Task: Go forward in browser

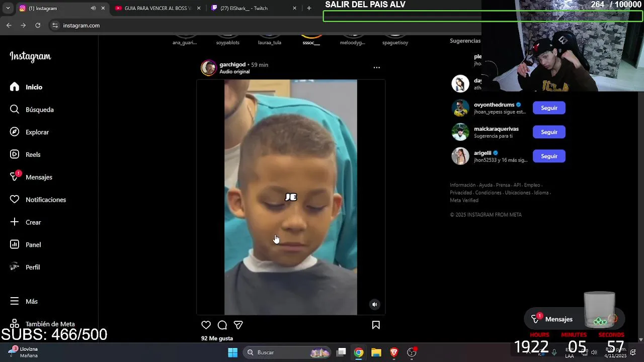Action: point(23,25)
